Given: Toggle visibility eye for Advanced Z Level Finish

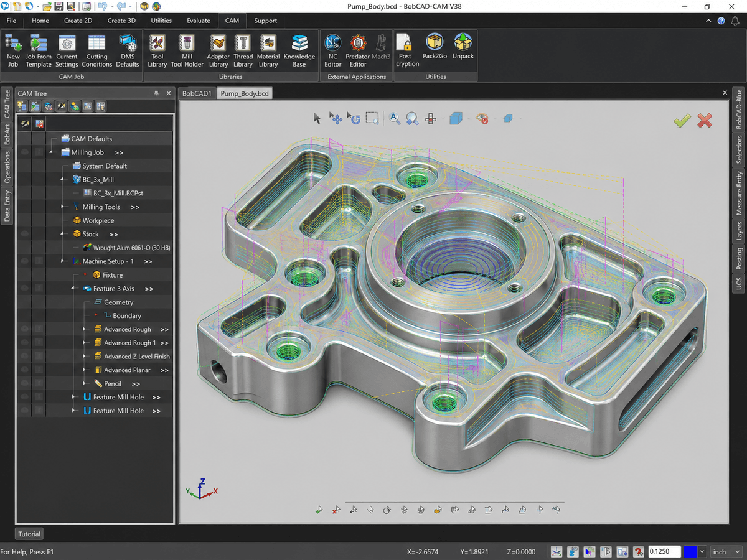Looking at the screenshot, I should (x=25, y=357).
